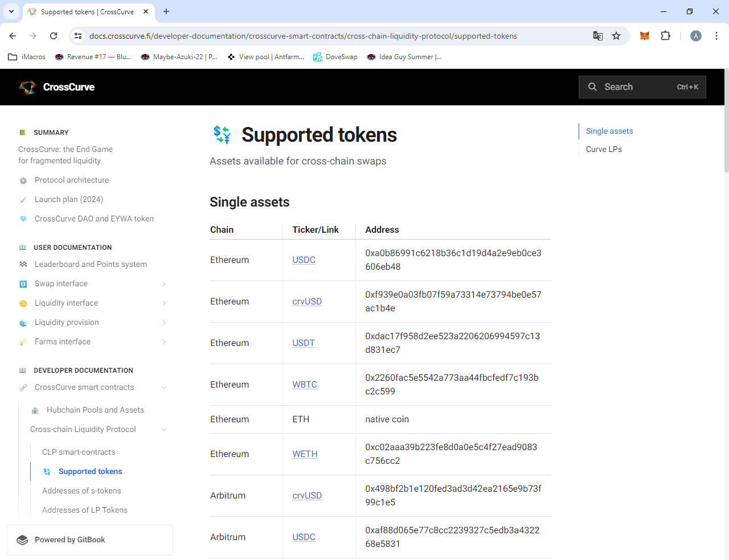Expand the Farms interface section chevron
Image resolution: width=729 pixels, height=560 pixels.
(x=164, y=342)
